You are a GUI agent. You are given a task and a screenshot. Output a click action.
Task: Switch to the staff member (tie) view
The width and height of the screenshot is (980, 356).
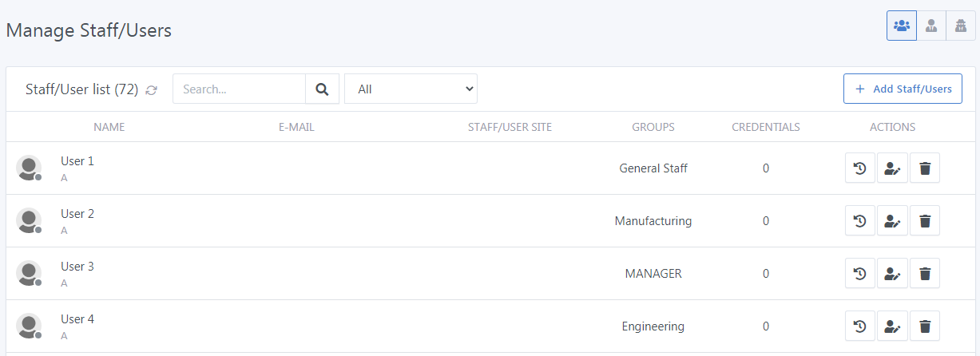tap(931, 26)
